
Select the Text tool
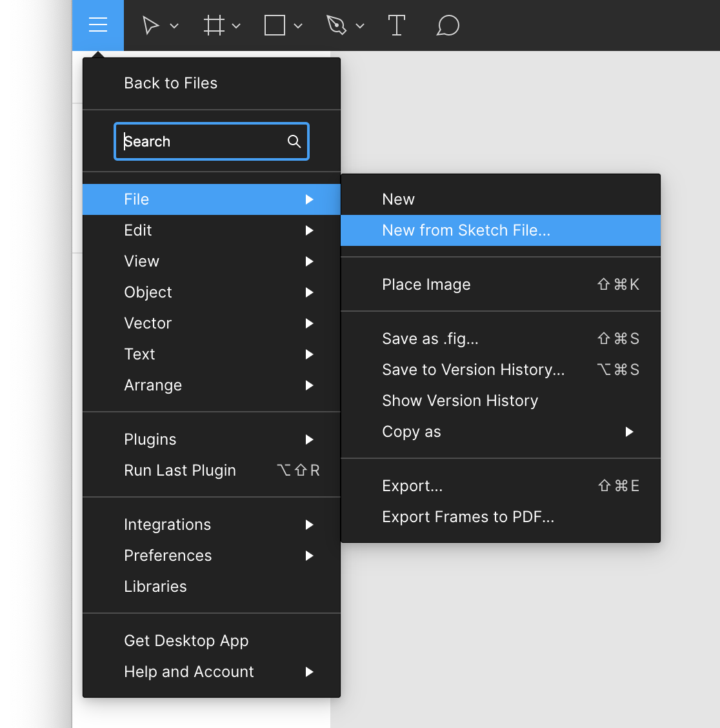point(397,25)
